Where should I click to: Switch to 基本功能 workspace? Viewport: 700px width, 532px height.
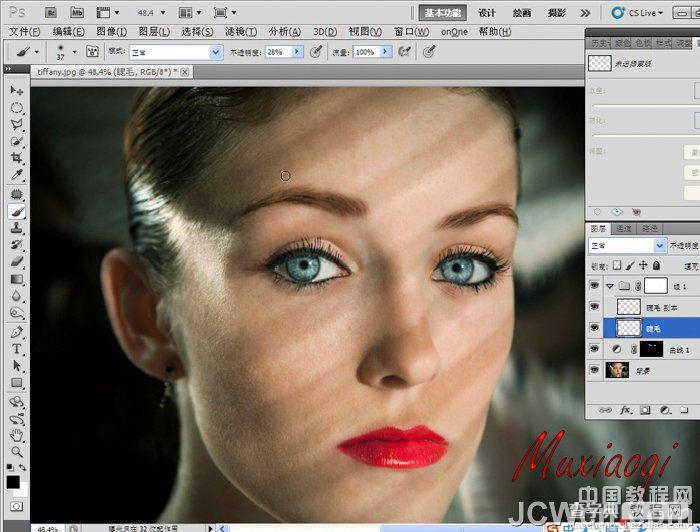tap(443, 13)
